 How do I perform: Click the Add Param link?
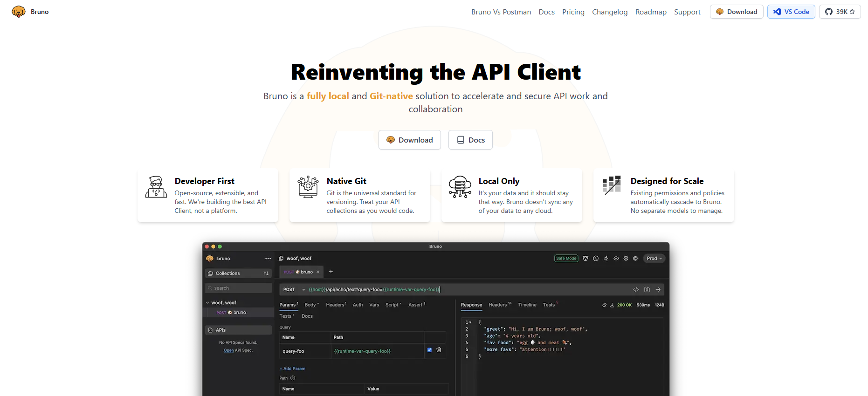click(x=293, y=369)
